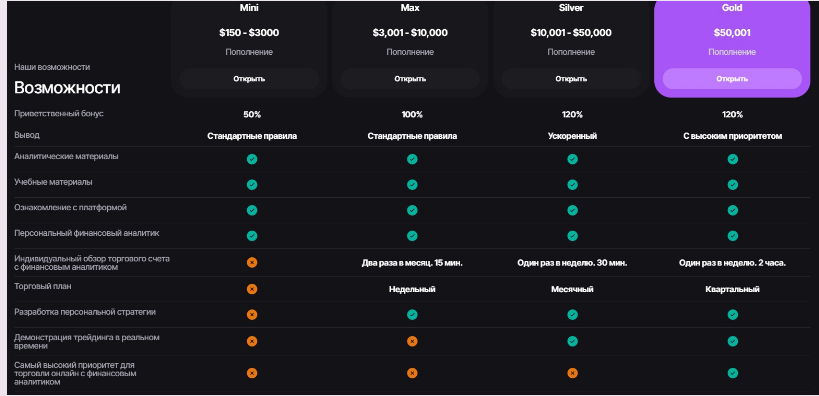Click the green check for Аналитические материалы under Silver
819x396 pixels.
pos(572,159)
